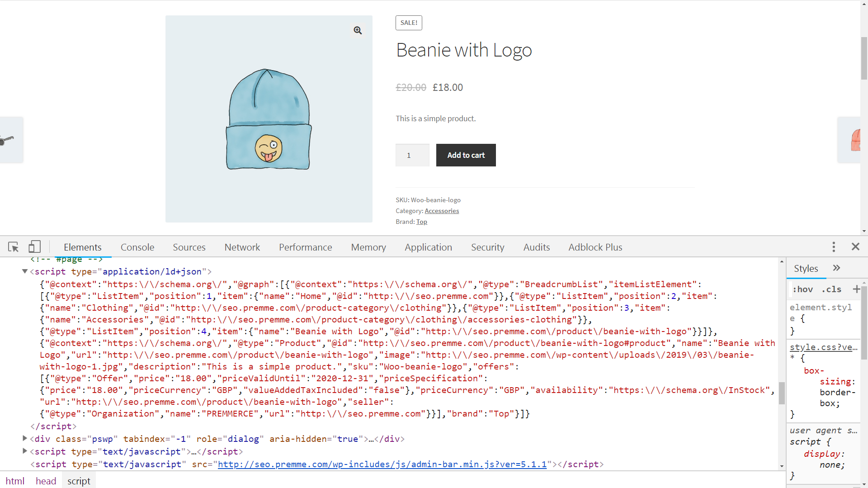Open the Audits tab
Image resolution: width=868 pixels, height=488 pixels.
click(537, 247)
